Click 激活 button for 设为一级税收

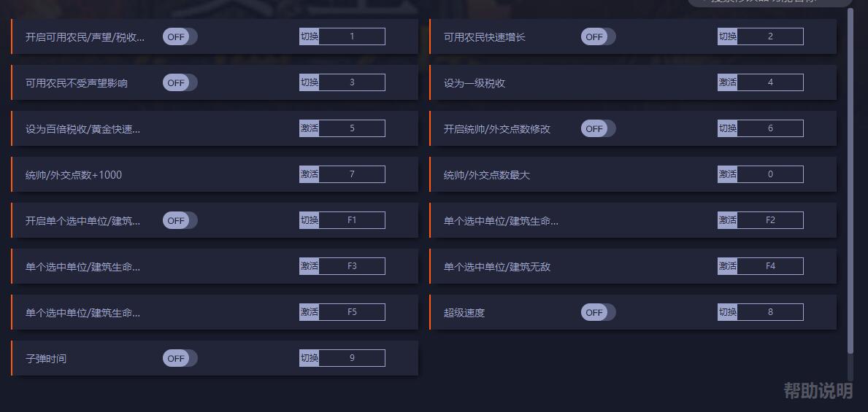727,82
